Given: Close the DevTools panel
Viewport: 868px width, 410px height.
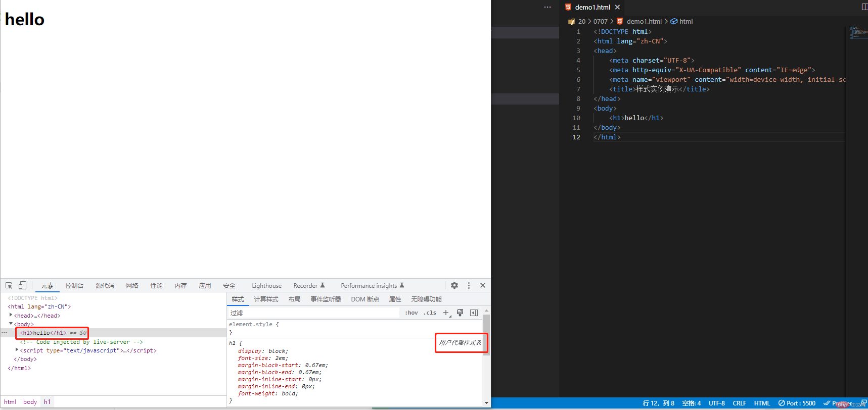Looking at the screenshot, I should pos(483,285).
